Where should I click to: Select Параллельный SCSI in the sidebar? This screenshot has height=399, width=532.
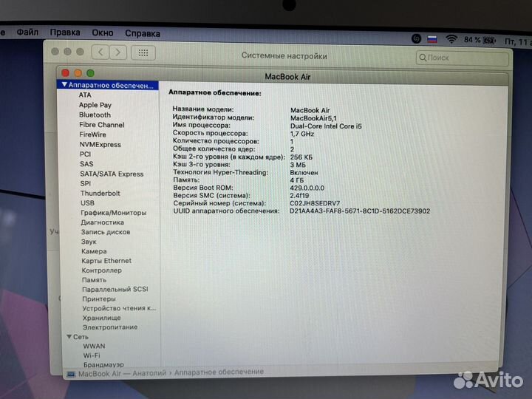115,289
